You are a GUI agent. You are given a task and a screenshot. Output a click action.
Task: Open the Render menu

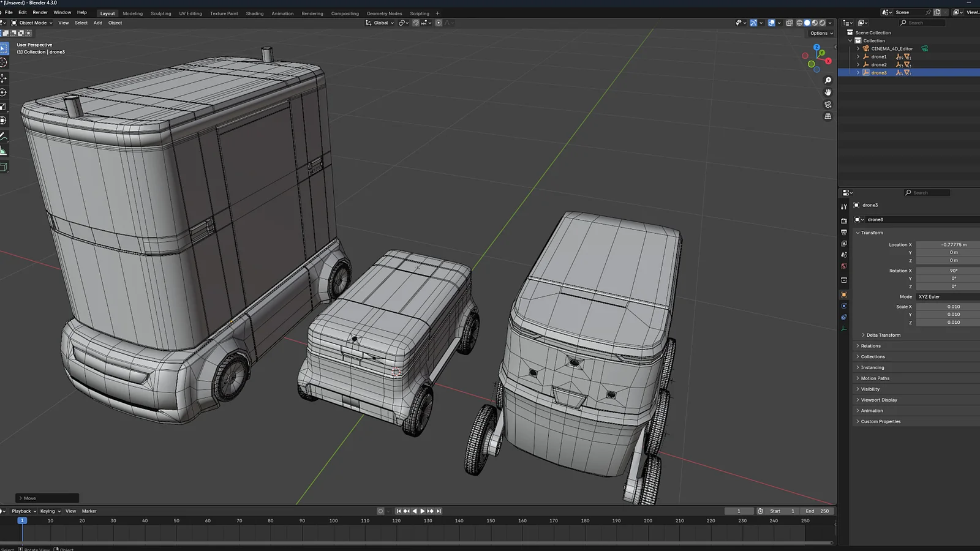(39, 12)
